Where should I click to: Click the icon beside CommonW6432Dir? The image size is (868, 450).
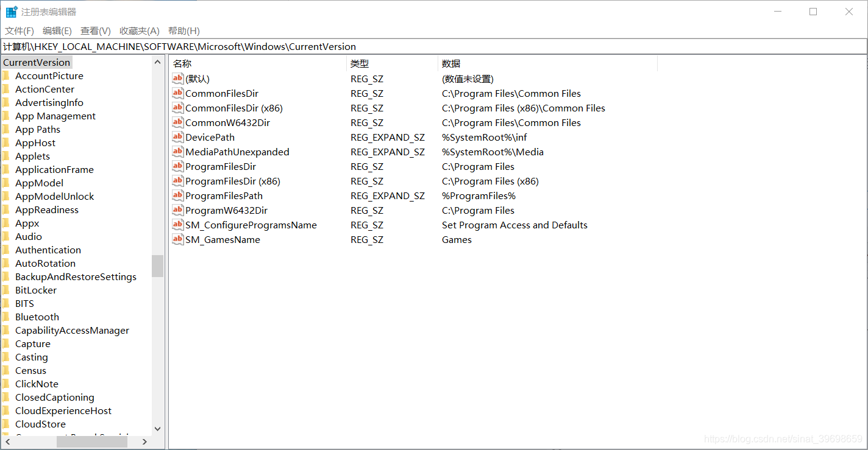pyautogui.click(x=177, y=122)
